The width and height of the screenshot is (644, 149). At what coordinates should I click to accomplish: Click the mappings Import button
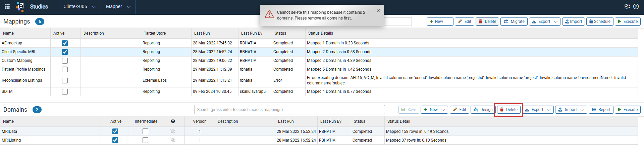pyautogui.click(x=573, y=22)
